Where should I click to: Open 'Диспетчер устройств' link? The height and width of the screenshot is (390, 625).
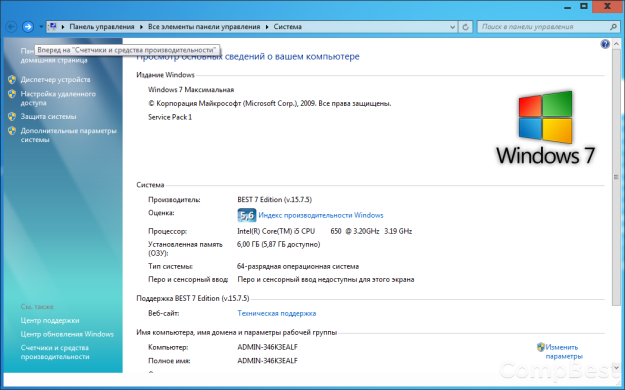point(55,80)
